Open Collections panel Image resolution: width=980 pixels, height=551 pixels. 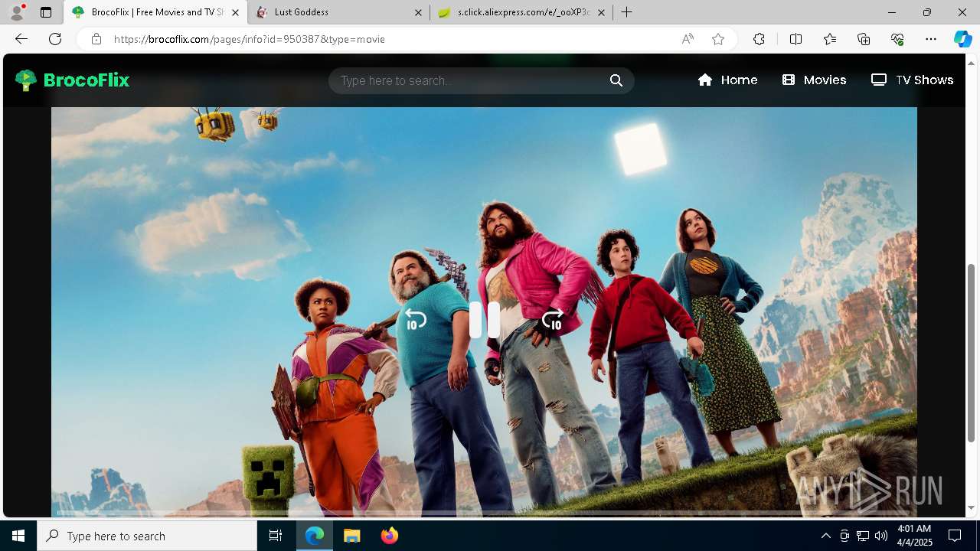click(864, 39)
